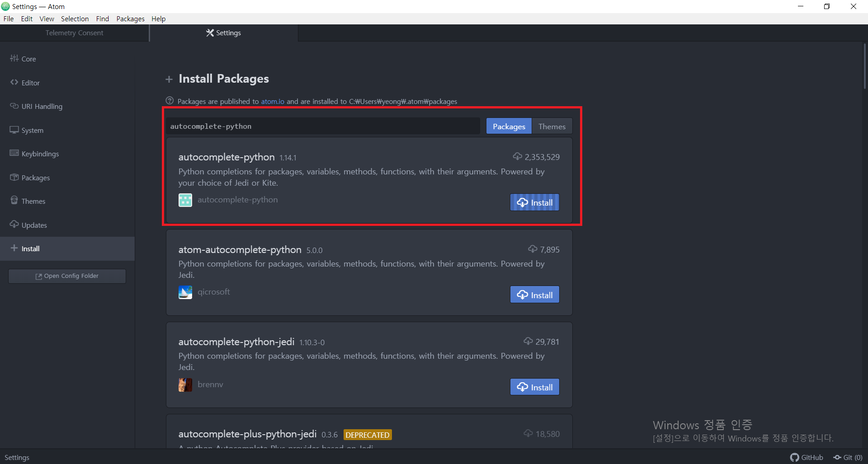Image resolution: width=868 pixels, height=464 pixels.
Task: Open the Find menu
Action: click(x=102, y=19)
